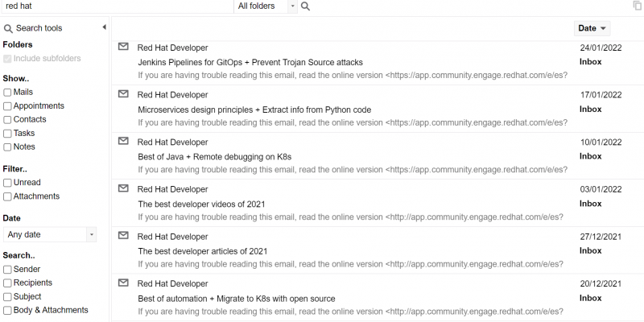Collapse the Search tools panel arrow
Viewport: 644px width, 322px height.
pyautogui.click(x=104, y=27)
